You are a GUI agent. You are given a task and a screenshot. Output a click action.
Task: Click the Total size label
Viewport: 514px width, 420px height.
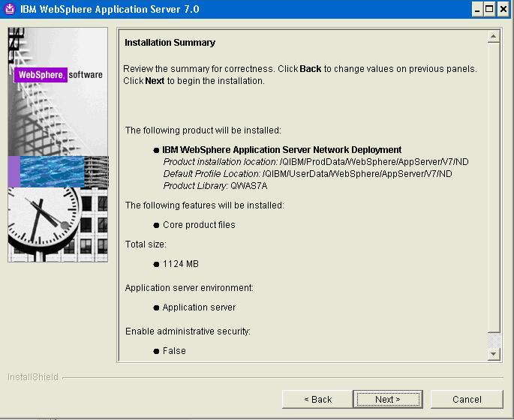pos(146,244)
